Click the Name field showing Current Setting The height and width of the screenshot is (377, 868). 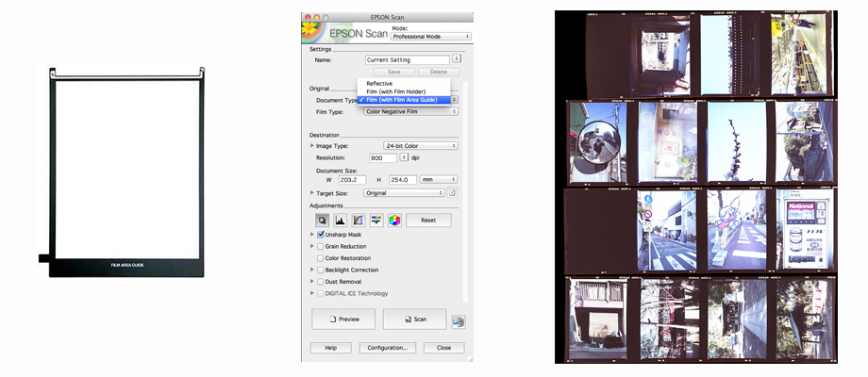[x=408, y=59]
